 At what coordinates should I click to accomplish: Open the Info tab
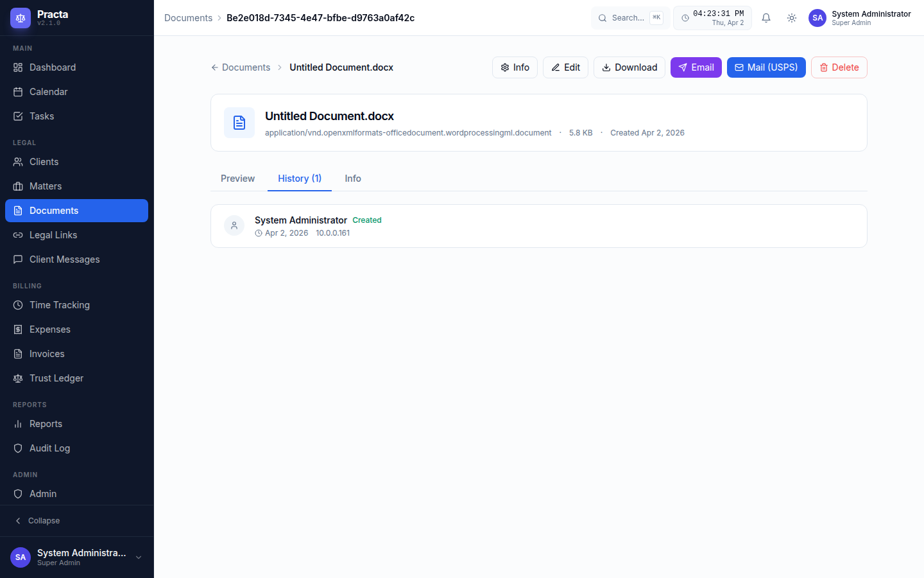point(352,178)
